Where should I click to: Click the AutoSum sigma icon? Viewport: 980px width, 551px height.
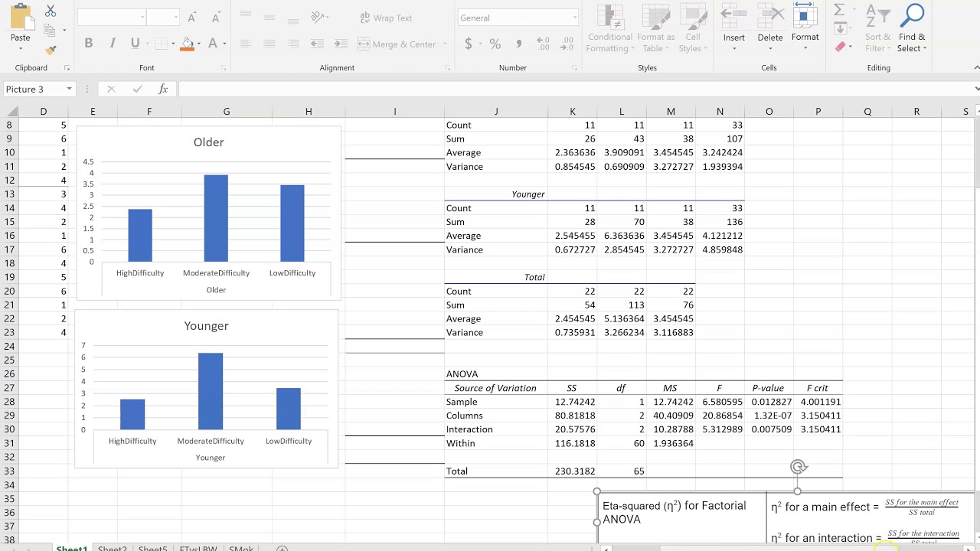[x=839, y=10]
